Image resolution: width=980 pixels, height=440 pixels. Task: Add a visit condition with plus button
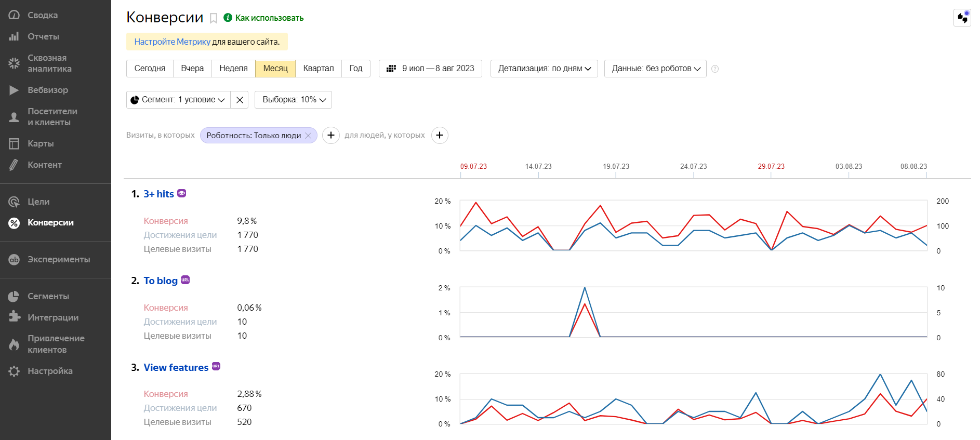331,135
